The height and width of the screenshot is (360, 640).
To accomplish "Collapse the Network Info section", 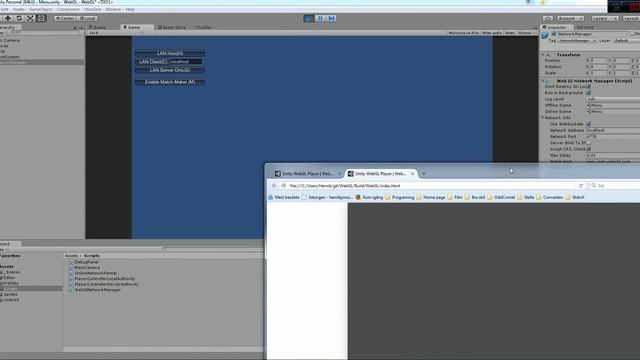I will coord(543,118).
